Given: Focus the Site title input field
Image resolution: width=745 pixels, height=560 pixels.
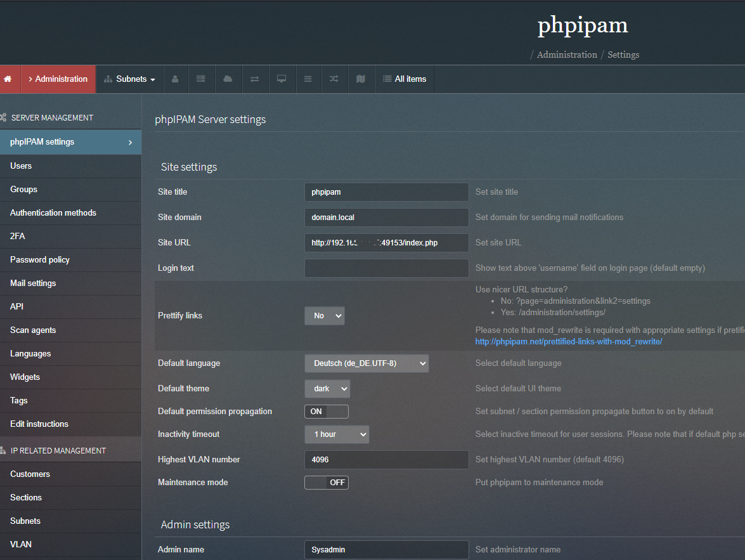Looking at the screenshot, I should (386, 192).
